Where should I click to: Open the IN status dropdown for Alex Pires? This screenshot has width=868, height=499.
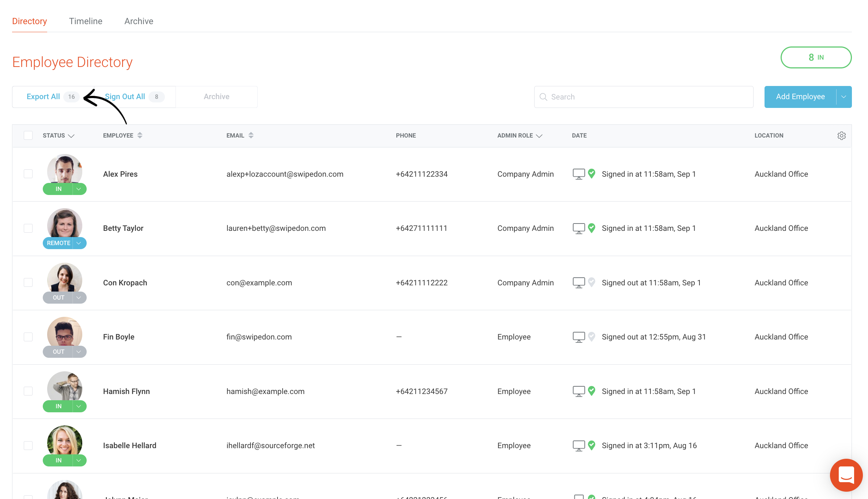point(79,189)
